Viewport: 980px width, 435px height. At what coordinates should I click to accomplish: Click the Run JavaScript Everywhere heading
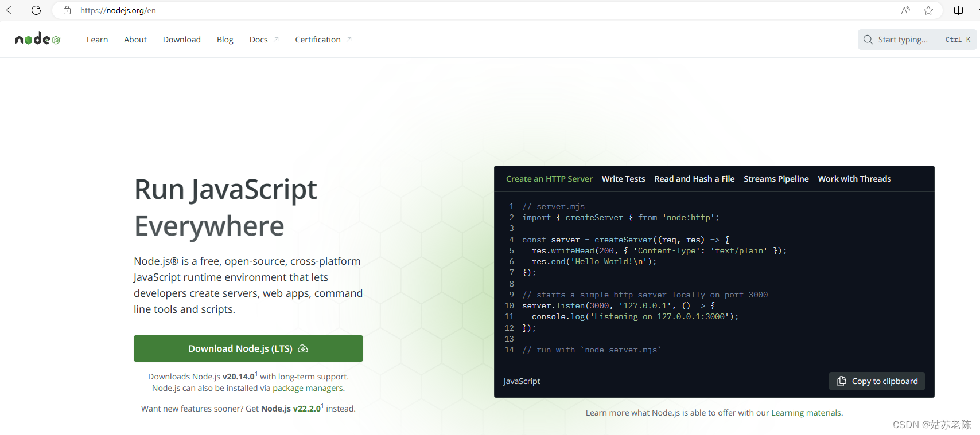point(225,207)
